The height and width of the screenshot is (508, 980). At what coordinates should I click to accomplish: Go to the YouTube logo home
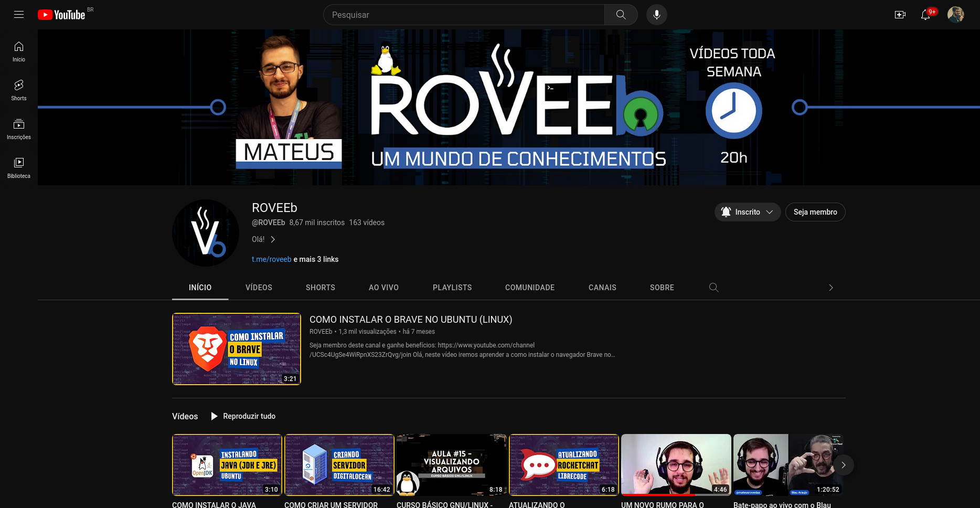click(x=61, y=15)
